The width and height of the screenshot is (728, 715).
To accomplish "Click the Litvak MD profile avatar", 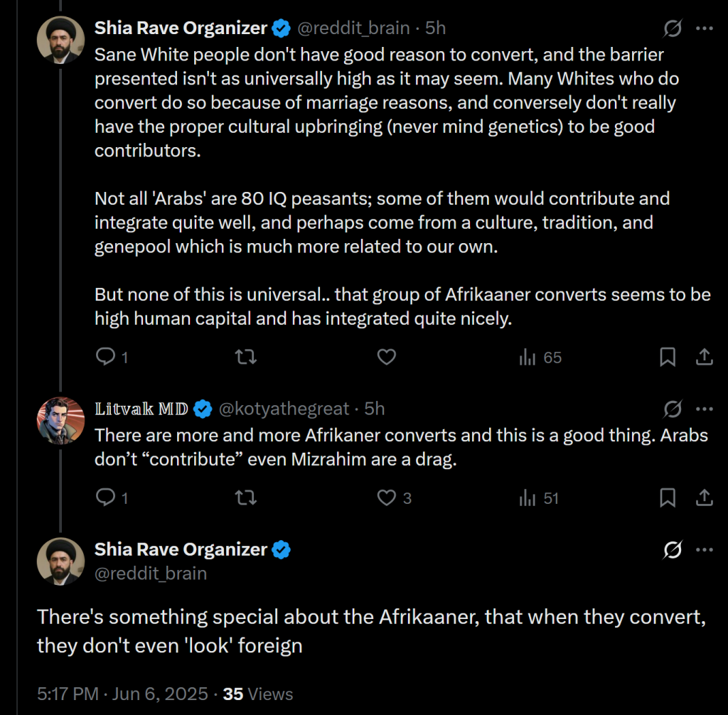I will coord(60,420).
